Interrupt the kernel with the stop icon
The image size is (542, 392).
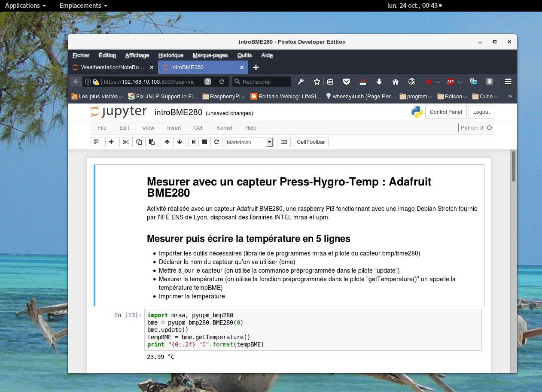coord(205,142)
